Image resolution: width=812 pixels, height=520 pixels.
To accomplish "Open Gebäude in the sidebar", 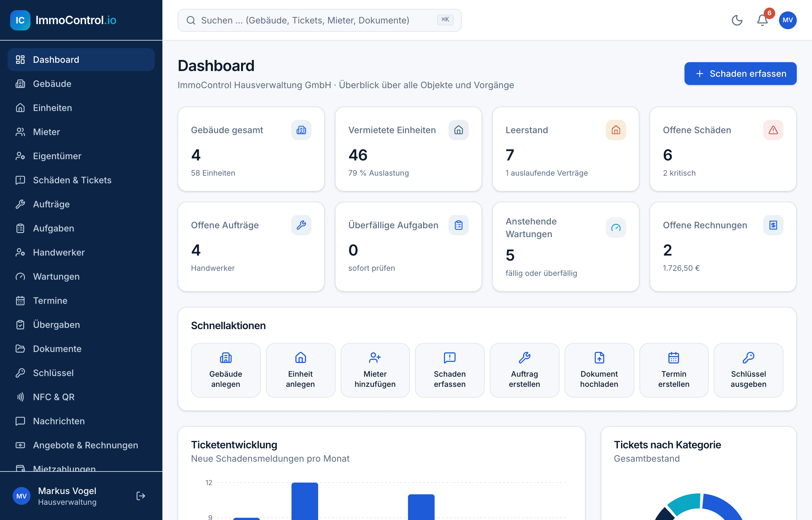I will pyautogui.click(x=81, y=84).
